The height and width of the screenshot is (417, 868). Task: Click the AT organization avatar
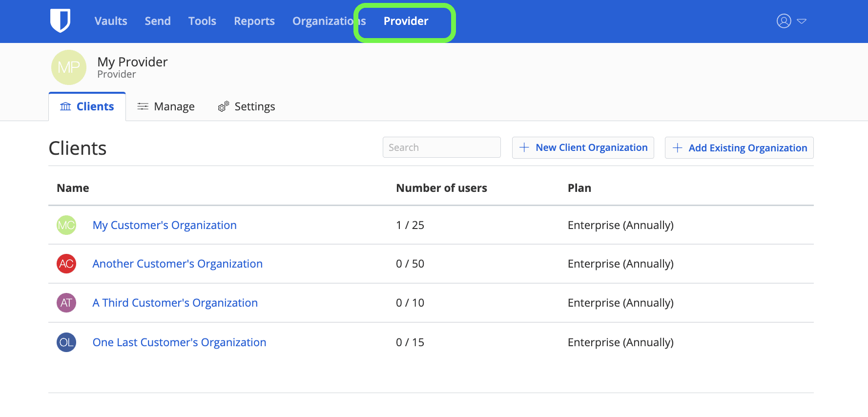[66, 303]
